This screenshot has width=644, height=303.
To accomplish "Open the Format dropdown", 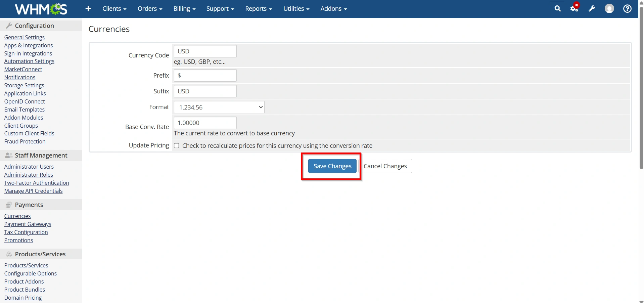I will click(219, 107).
